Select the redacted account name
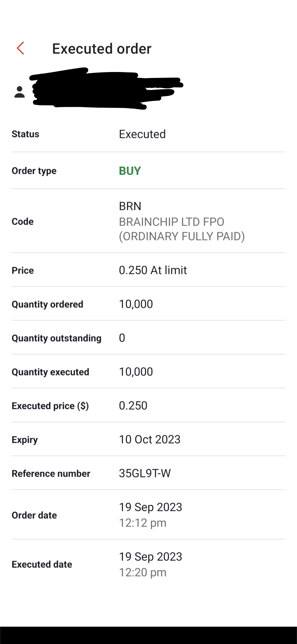The image size is (297, 644). point(103,89)
